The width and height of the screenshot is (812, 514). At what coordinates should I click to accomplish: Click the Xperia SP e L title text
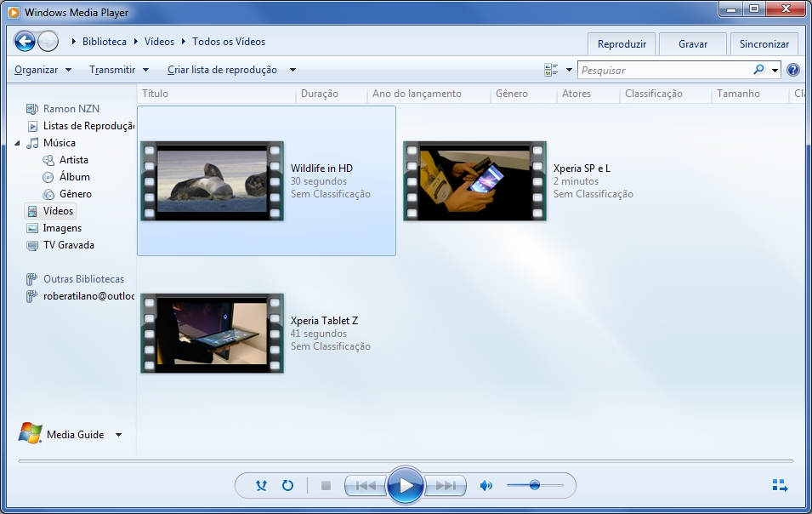coord(582,168)
